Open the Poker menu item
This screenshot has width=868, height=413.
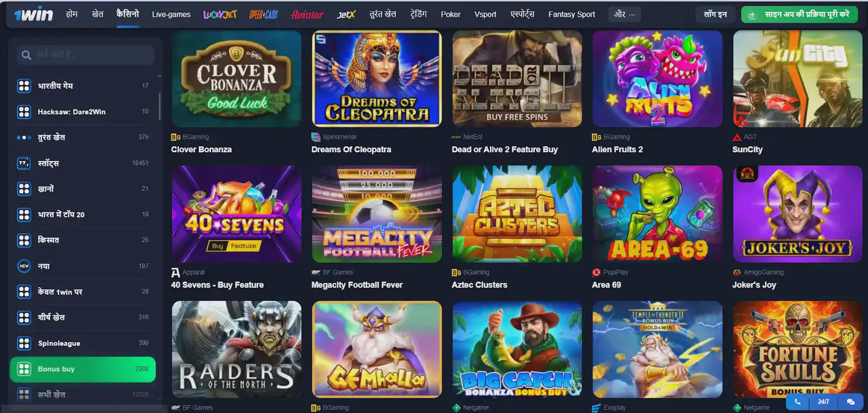point(450,15)
